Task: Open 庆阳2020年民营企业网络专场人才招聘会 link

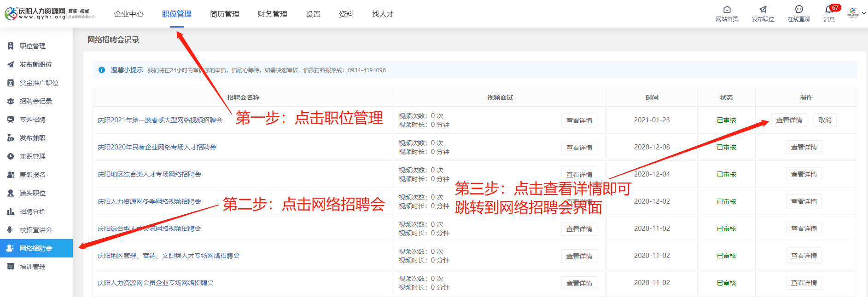Action: click(x=157, y=147)
